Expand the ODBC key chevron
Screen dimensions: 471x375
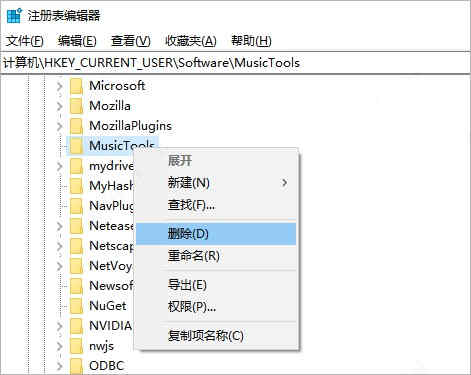(x=60, y=366)
